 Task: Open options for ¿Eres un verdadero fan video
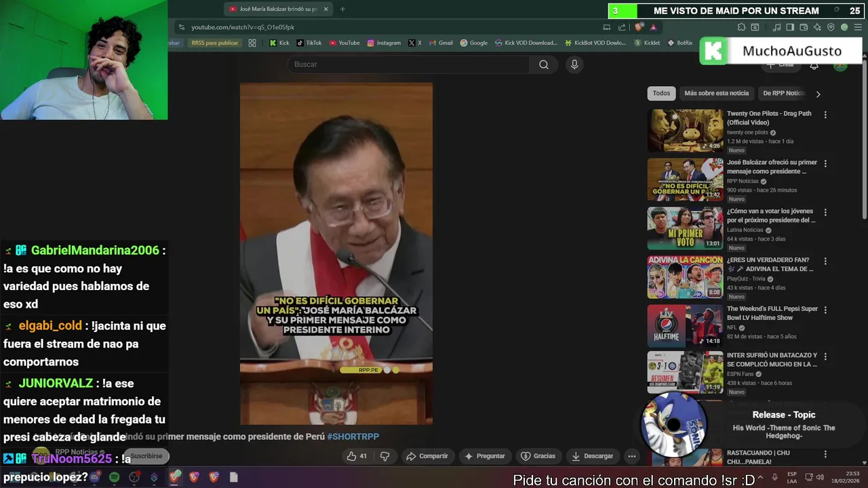tap(825, 261)
